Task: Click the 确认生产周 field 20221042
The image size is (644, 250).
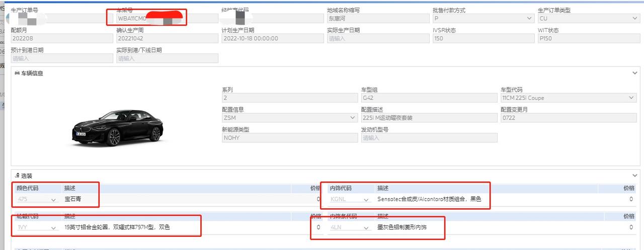Action: click(167, 38)
